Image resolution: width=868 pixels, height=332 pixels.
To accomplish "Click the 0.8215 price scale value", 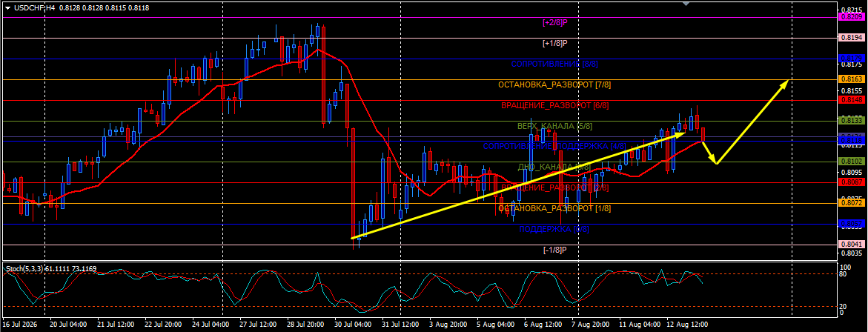I will click(x=851, y=10).
